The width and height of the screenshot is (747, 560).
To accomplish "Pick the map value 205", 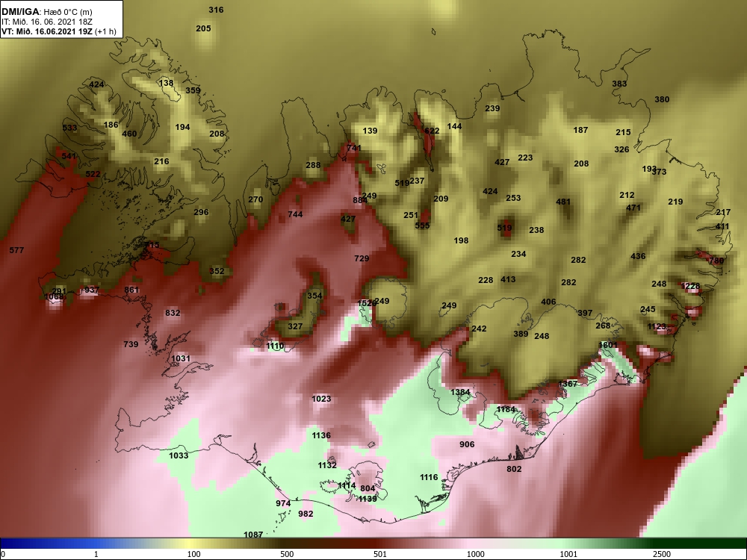I will 203,28.
